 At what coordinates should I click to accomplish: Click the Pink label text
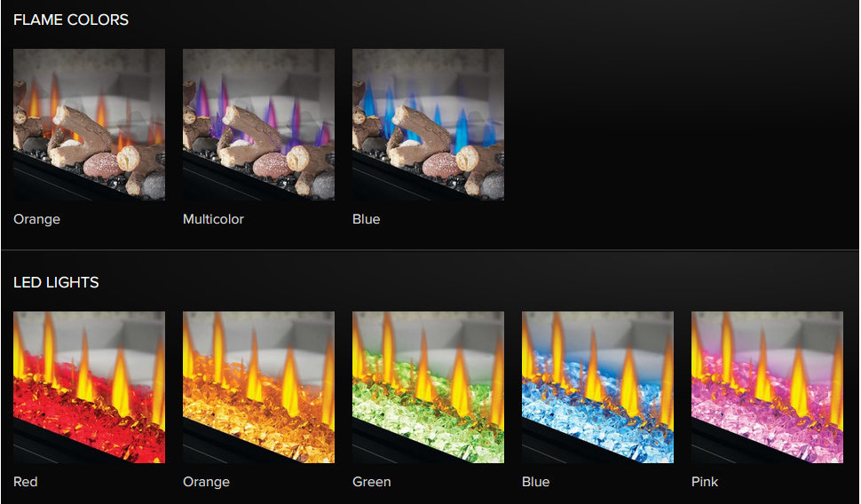pyautogui.click(x=705, y=482)
